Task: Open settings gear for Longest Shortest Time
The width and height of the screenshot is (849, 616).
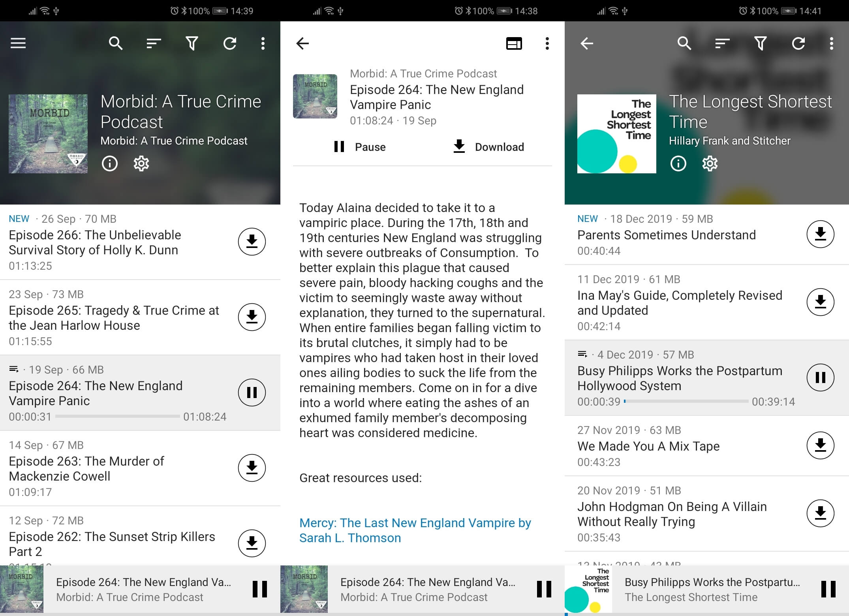Action: (710, 163)
